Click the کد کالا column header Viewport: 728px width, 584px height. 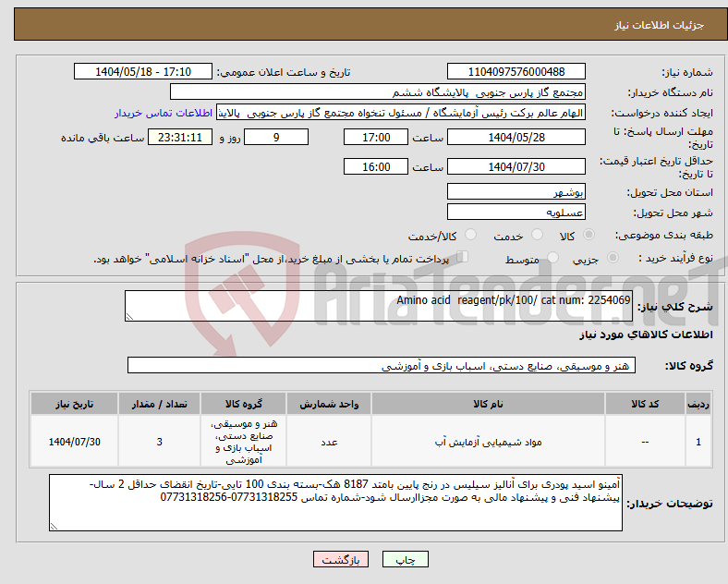click(x=646, y=404)
